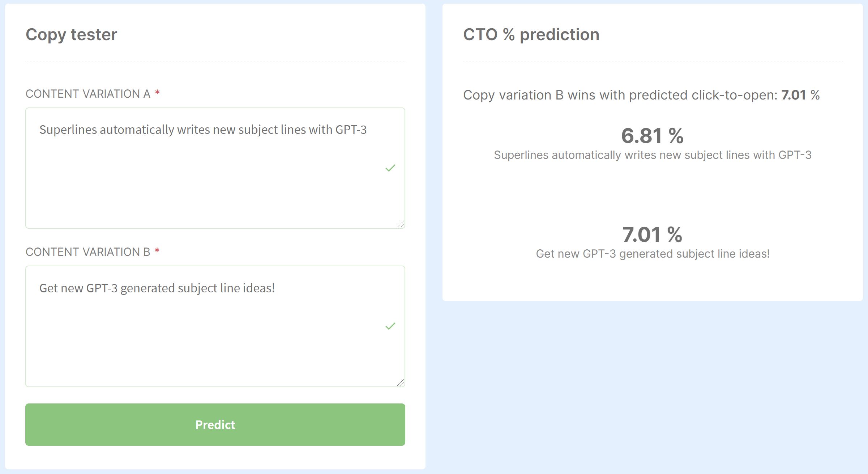Click the dotted divider below Copy tester heading

[x=215, y=61]
